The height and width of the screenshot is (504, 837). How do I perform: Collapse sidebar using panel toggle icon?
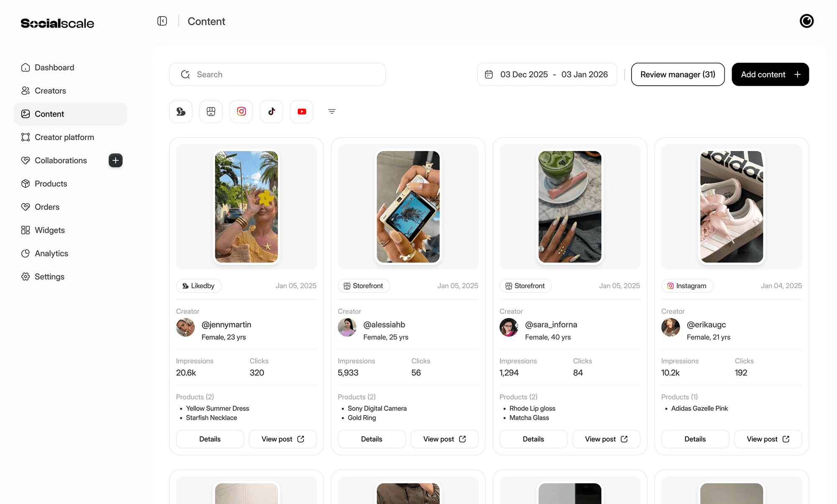click(x=162, y=21)
